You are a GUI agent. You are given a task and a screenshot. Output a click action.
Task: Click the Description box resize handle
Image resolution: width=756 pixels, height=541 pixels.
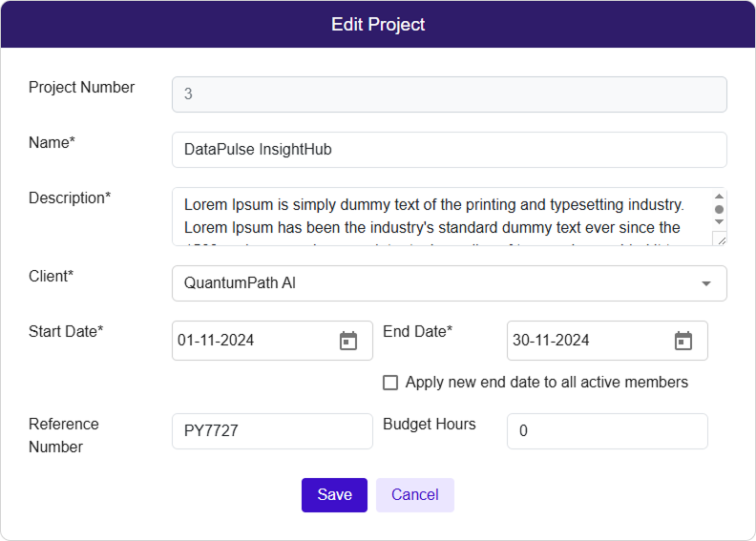point(720,239)
